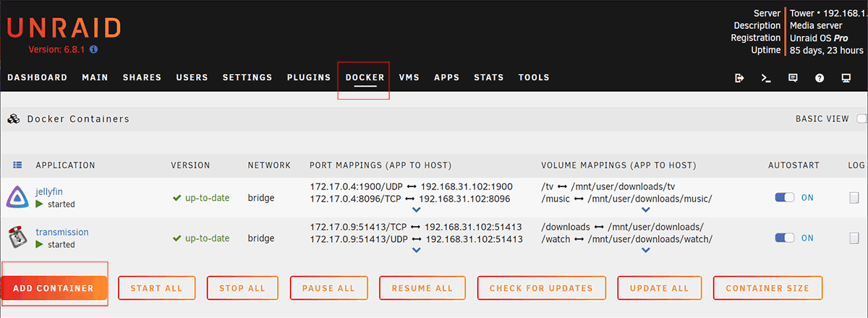Expand transmission port mappings chevron

[x=416, y=251]
